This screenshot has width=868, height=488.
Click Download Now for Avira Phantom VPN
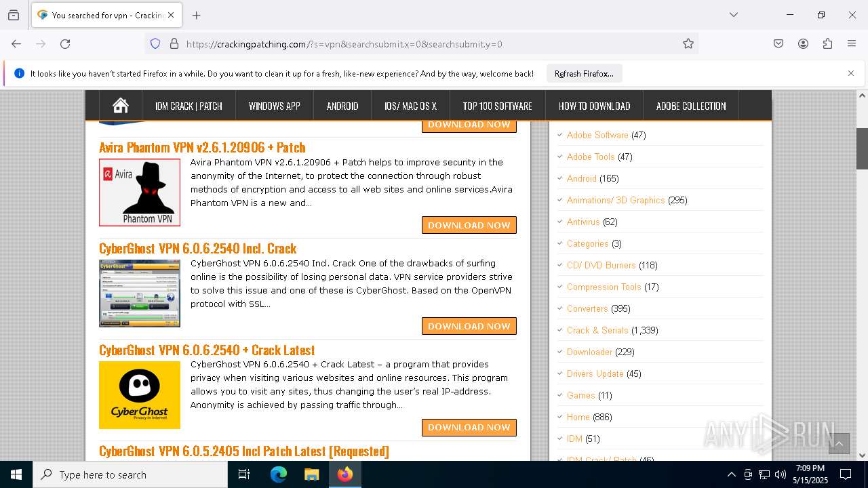tap(469, 225)
